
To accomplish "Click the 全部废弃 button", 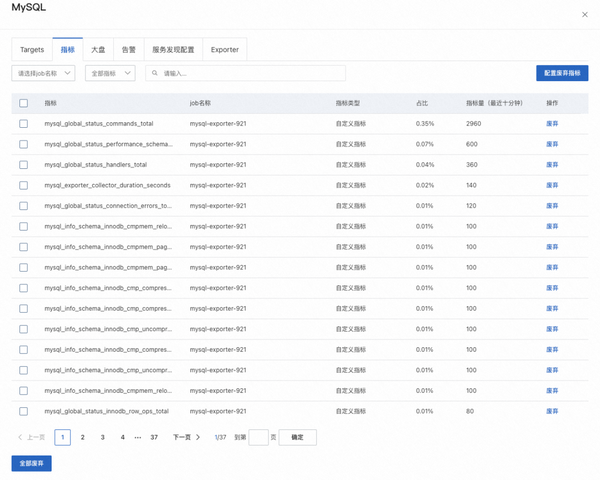I will 31,464.
